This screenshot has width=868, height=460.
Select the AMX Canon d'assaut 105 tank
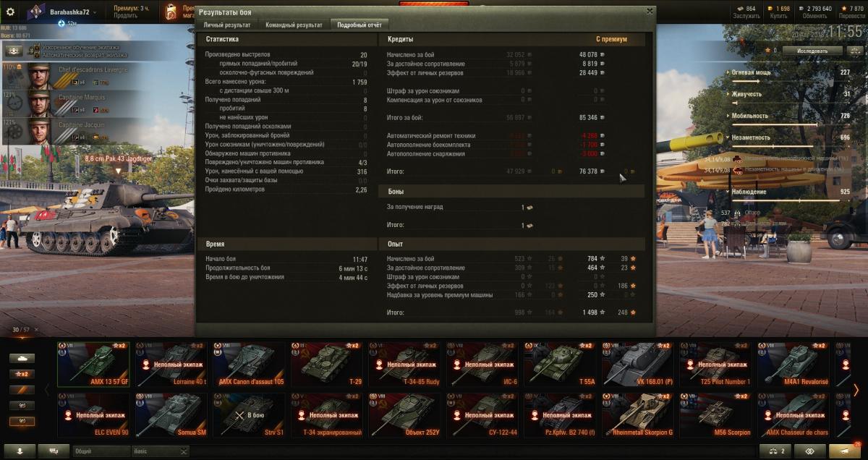point(250,364)
